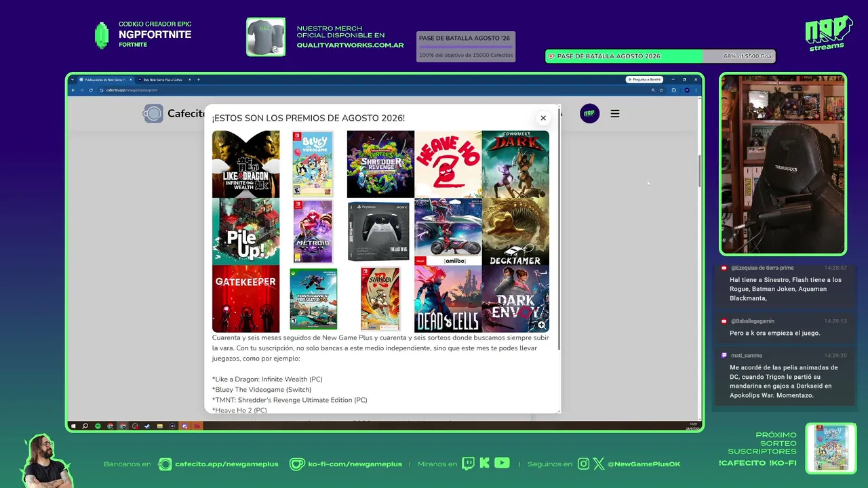Click the green NGPFORTNITE creator code gem
The width and height of the screenshot is (868, 488).
(102, 35)
